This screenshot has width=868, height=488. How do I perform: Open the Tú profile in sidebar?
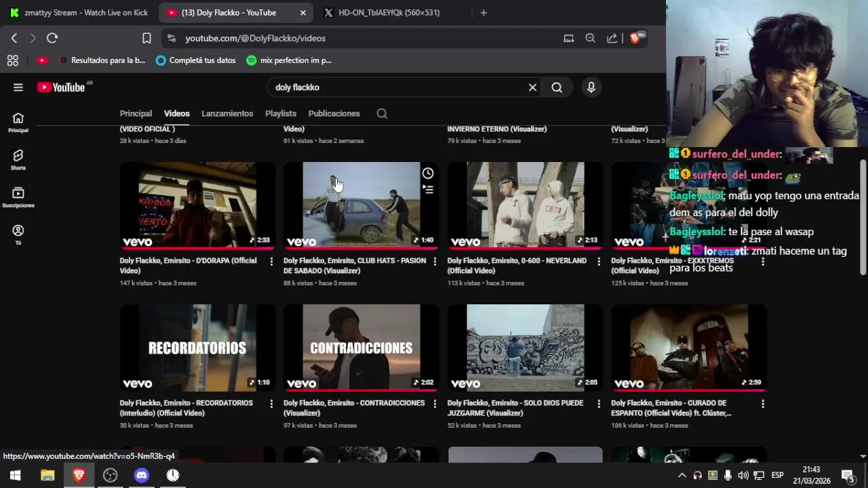pos(18,235)
